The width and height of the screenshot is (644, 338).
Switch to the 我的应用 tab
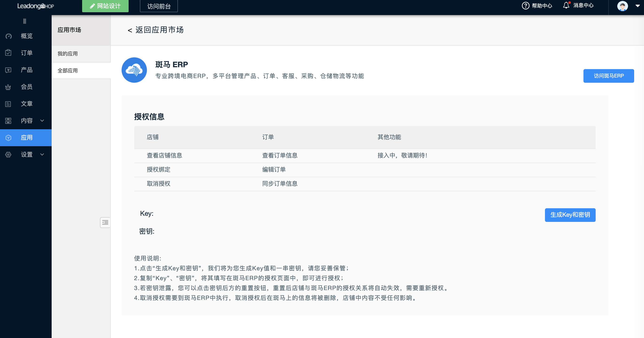pos(68,54)
